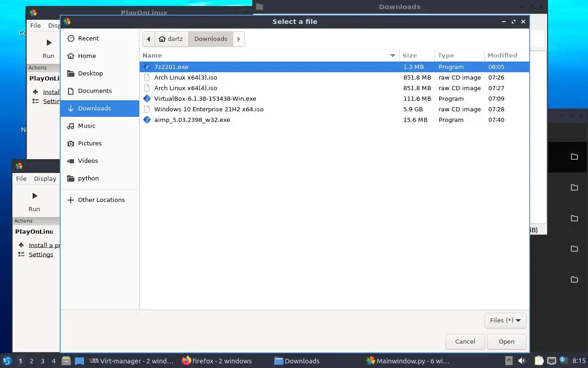Click removable media eject tray icon
Screen dimensions: 588x368
[509, 361]
